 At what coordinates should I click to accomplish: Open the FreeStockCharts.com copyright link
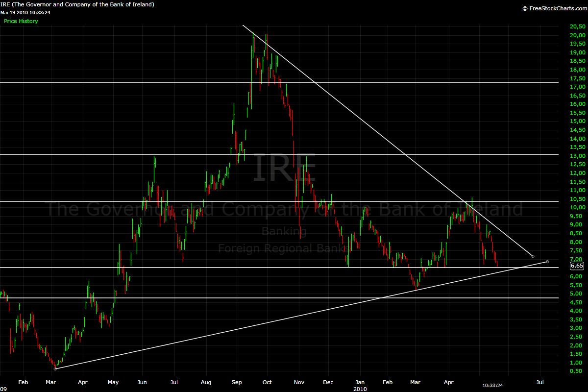click(x=554, y=8)
